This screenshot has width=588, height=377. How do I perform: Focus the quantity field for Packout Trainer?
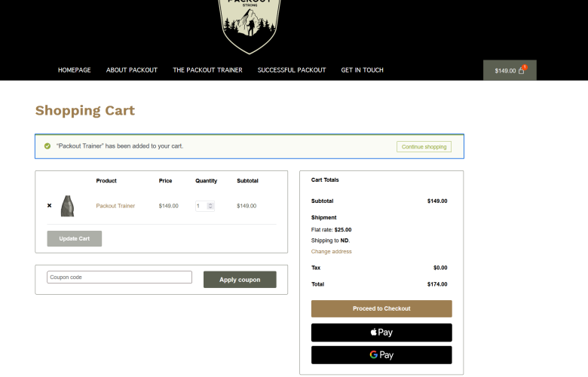(205, 206)
